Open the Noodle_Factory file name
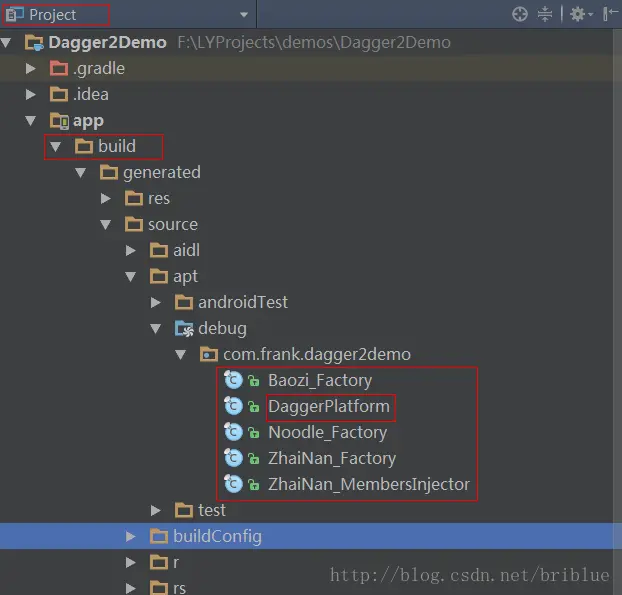The width and height of the screenshot is (622, 595). 328,432
